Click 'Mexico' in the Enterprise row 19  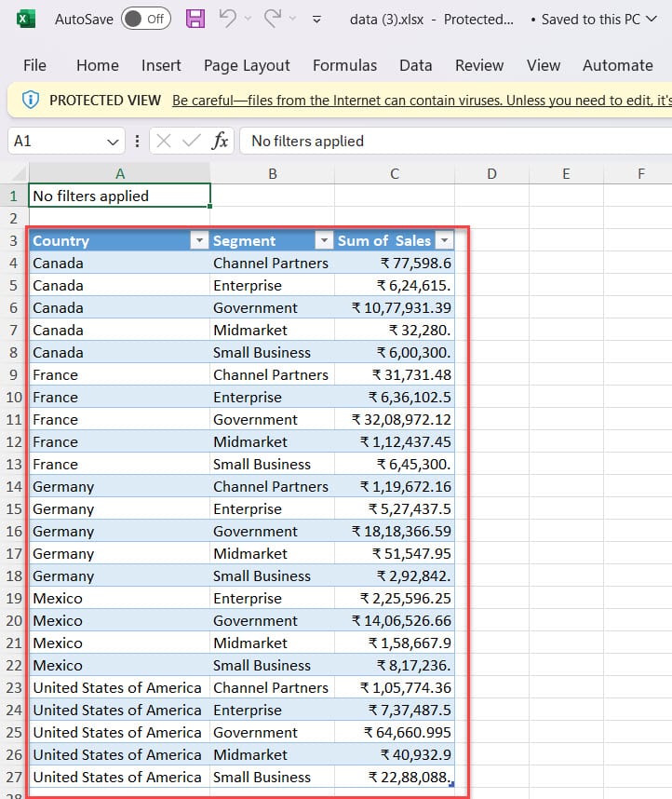[58, 598]
